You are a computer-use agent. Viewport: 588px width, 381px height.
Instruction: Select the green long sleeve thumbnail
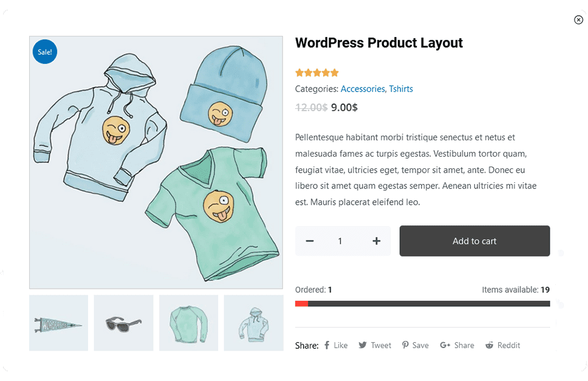click(x=188, y=323)
